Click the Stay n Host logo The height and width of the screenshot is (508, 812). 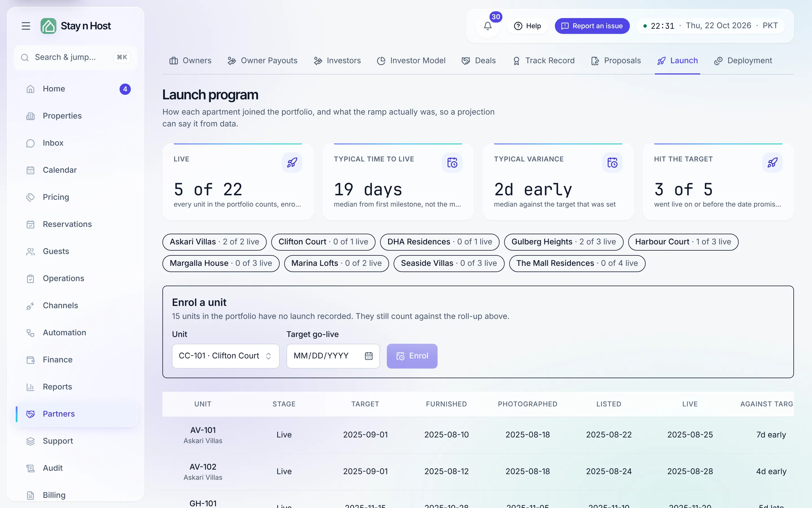76,26
